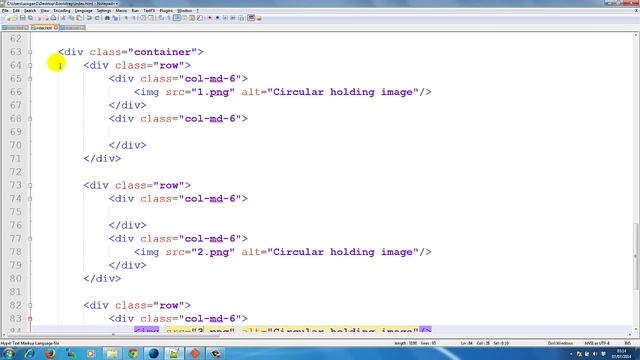
Task: Open Find with the binoculars icon
Action: (107, 18)
